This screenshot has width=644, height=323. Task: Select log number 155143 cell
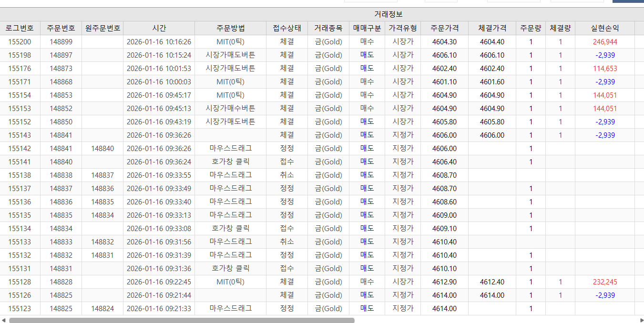20,135
